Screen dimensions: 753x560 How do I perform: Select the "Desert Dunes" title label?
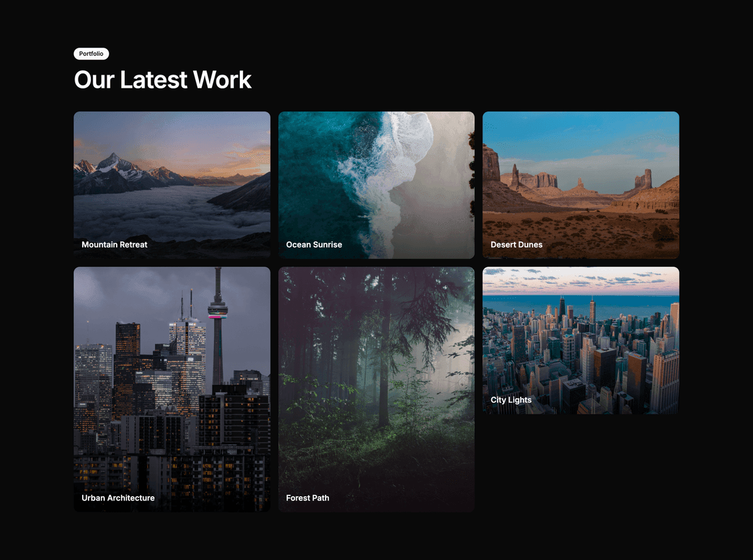516,245
